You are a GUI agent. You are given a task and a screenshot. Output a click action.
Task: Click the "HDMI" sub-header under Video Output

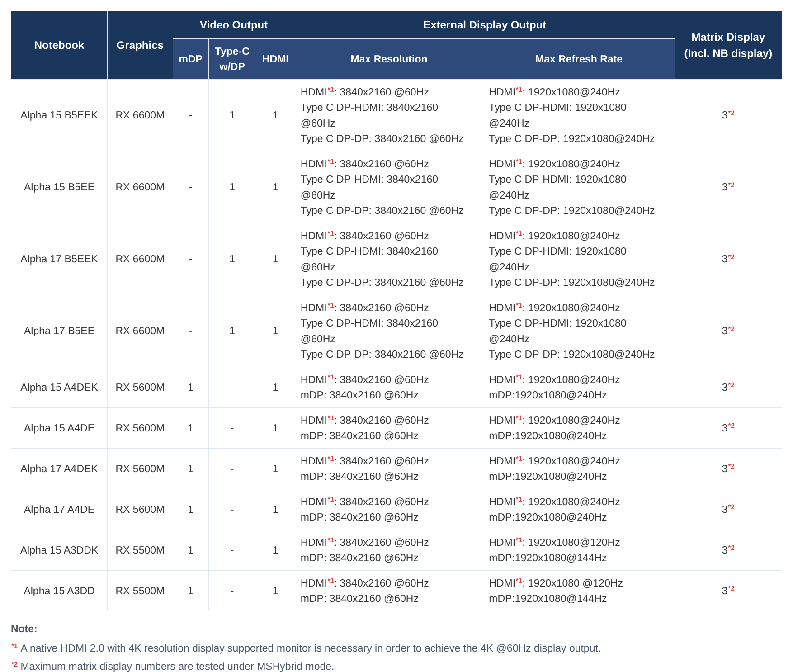275,59
